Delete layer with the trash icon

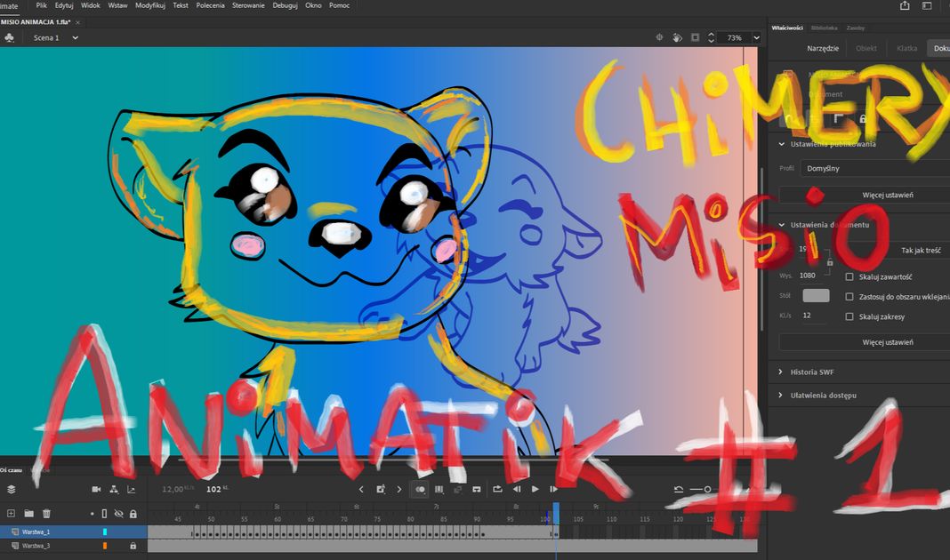46,514
